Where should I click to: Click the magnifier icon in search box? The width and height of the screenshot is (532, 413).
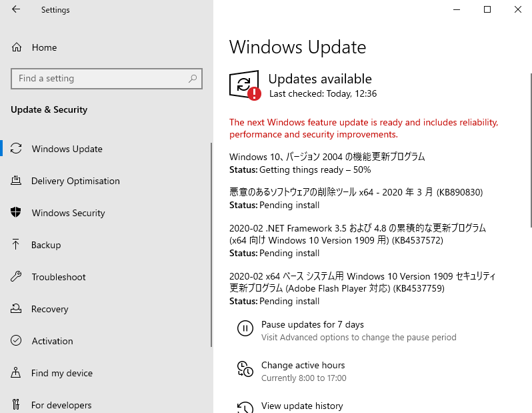point(193,79)
